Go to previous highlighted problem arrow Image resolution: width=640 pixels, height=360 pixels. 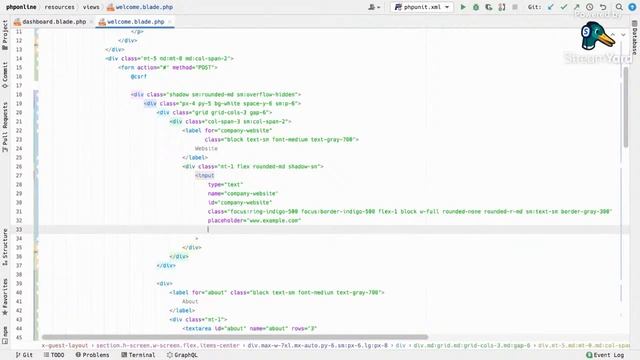613,35
